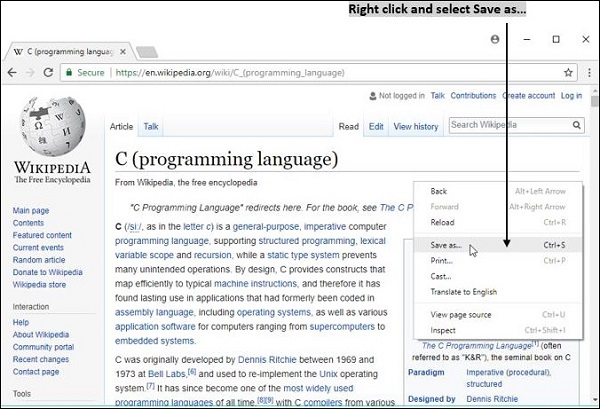Open Wikipedia store link
600x409 pixels.
(39, 284)
